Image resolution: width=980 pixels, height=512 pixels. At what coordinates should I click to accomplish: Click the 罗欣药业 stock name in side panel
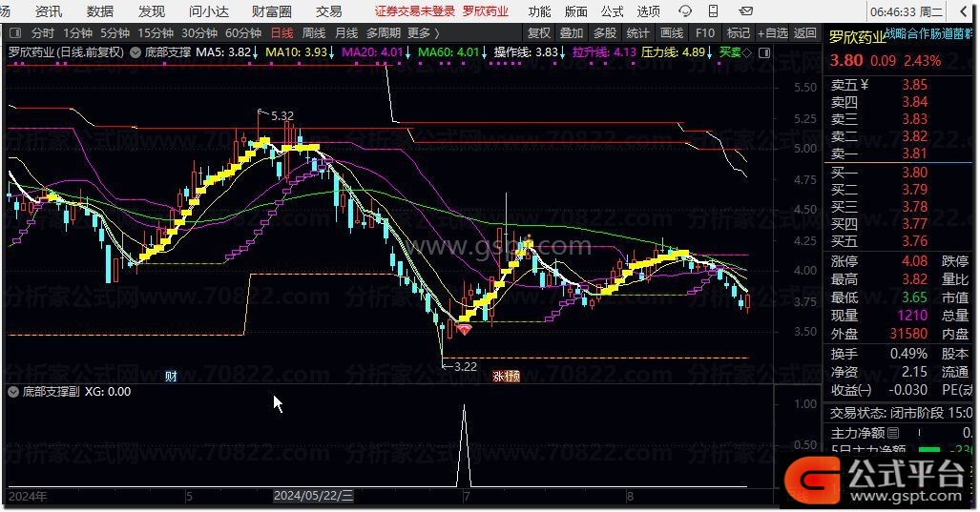tap(858, 37)
